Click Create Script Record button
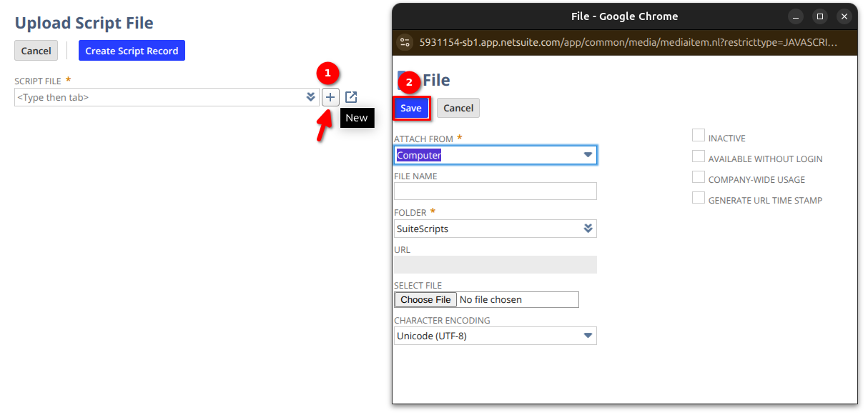The image size is (868, 415). [132, 51]
